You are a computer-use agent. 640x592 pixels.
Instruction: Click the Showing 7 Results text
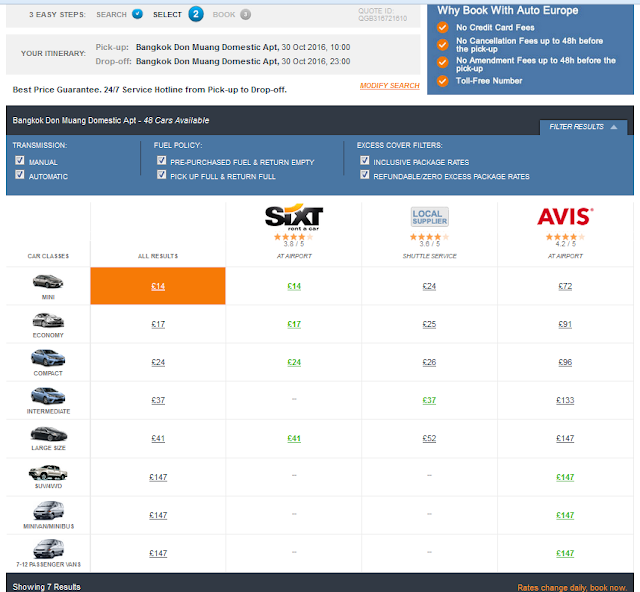tap(47, 587)
